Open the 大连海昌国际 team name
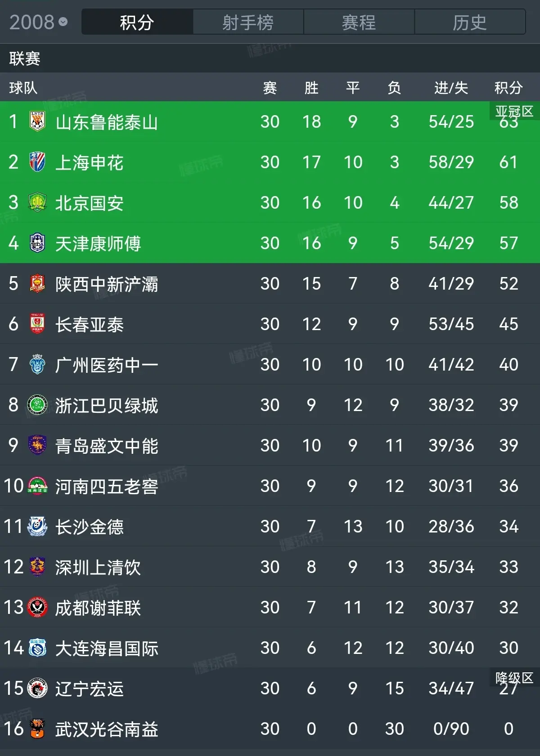Screen dimensions: 540x756 tap(107, 648)
